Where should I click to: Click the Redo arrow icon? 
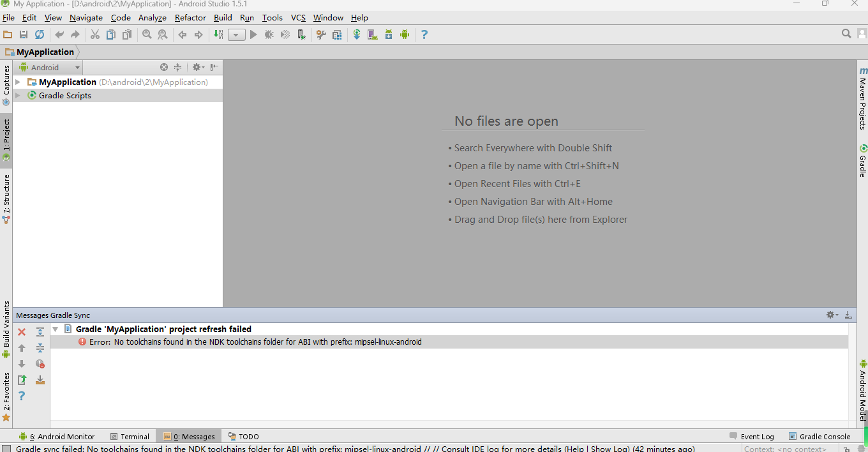75,34
